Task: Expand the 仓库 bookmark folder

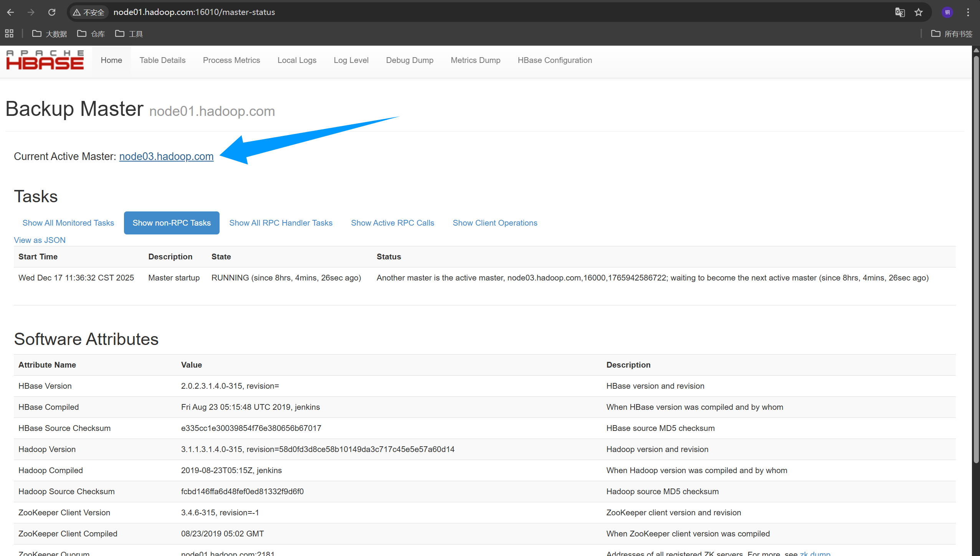Action: pos(91,34)
